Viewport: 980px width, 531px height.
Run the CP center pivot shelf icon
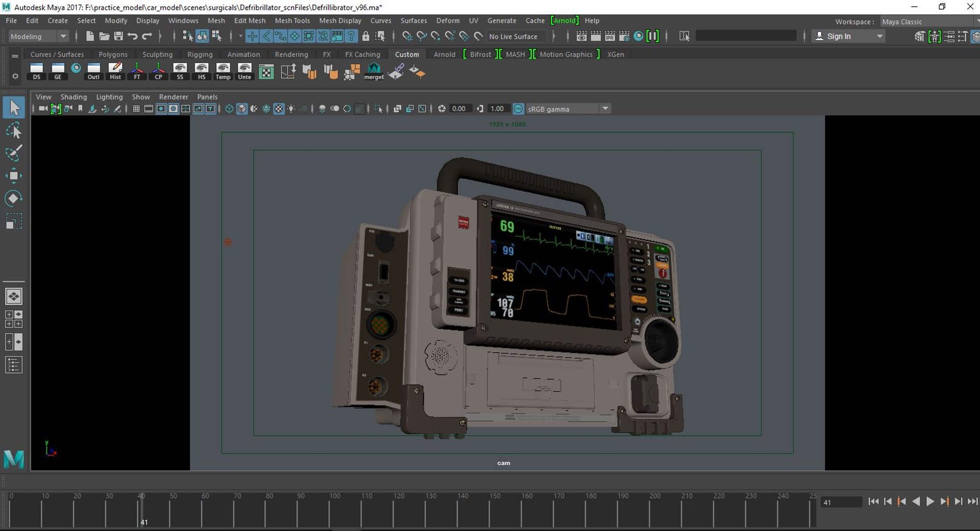(x=158, y=71)
